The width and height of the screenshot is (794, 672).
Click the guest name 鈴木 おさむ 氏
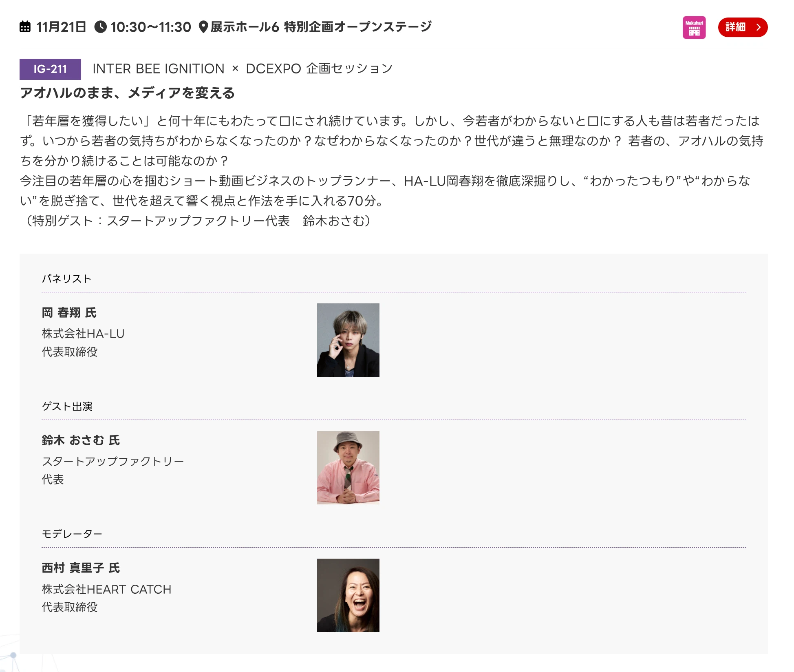[x=81, y=440]
